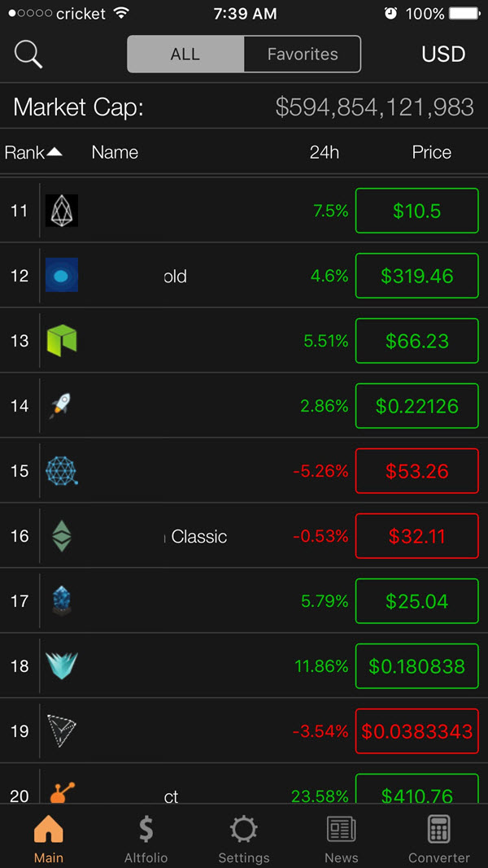
Task: Open the EOS coin logo at rank 11
Action: pos(62,211)
